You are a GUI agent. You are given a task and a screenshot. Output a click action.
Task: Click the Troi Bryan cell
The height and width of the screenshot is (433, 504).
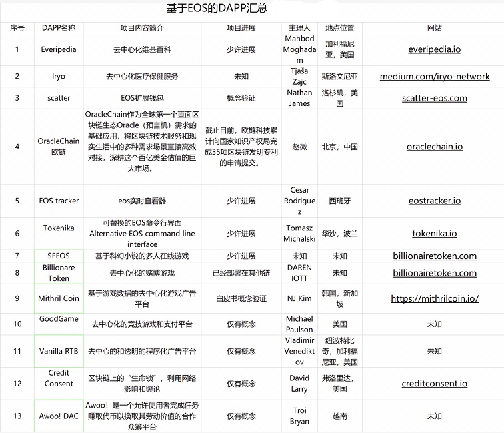coord(299,416)
